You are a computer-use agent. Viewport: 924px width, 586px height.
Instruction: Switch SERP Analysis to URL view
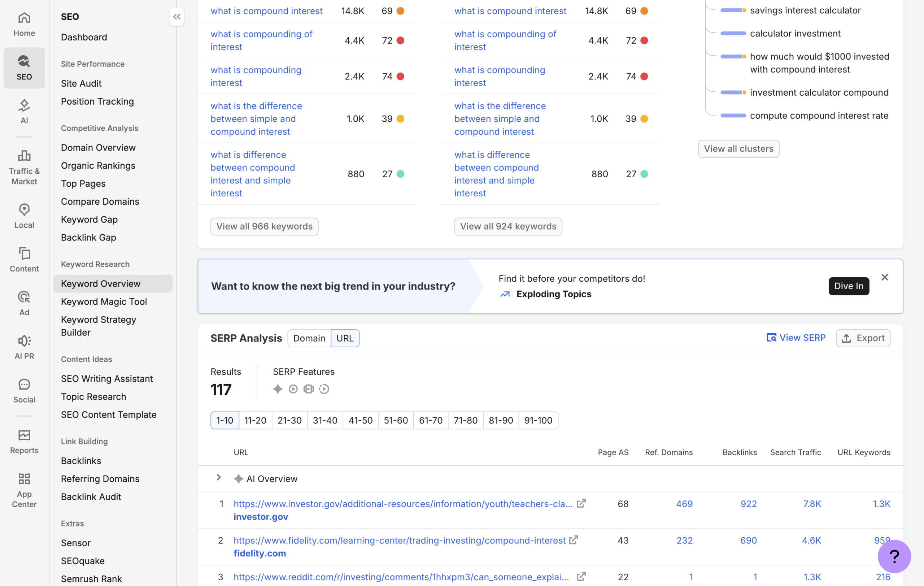(345, 338)
